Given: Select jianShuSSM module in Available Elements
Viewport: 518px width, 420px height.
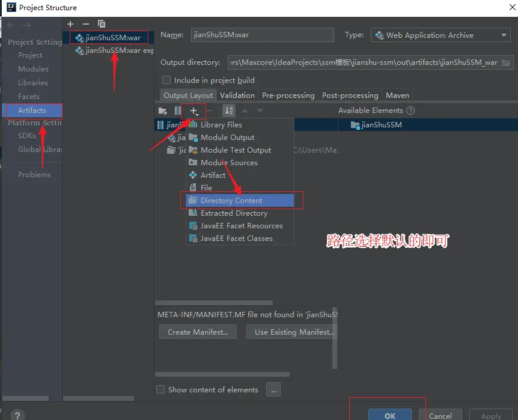Looking at the screenshot, I should click(376, 125).
